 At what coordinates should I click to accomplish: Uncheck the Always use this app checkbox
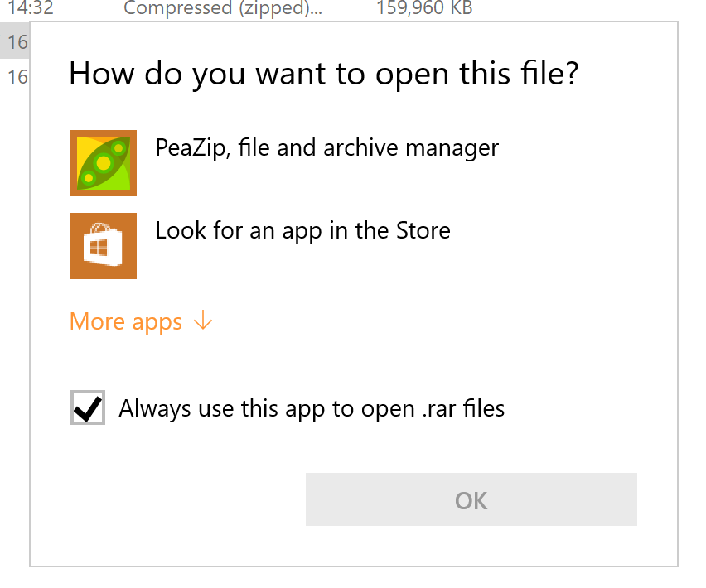(88, 407)
